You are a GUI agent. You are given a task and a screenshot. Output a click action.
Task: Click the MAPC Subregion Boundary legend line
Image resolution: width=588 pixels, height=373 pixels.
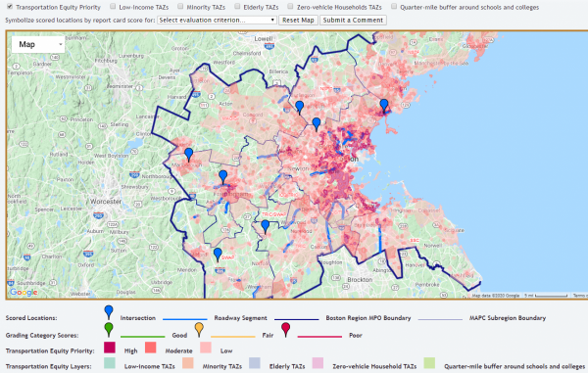(440, 319)
